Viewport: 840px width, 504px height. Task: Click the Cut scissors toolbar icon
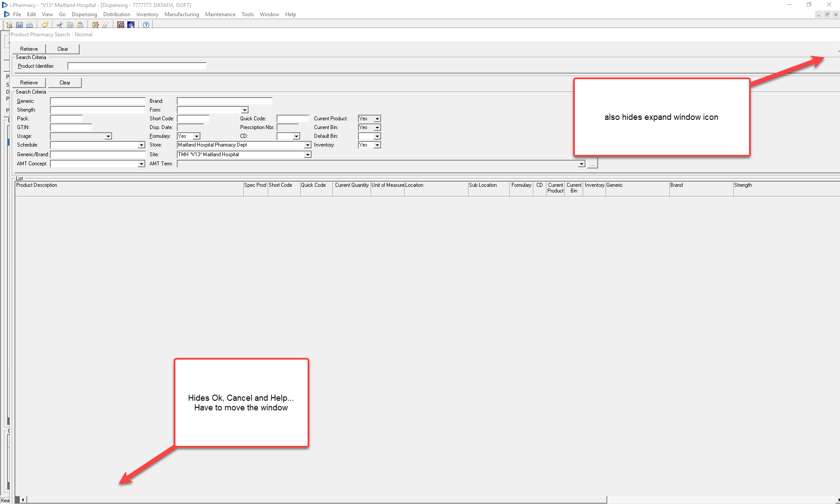[x=60, y=25]
